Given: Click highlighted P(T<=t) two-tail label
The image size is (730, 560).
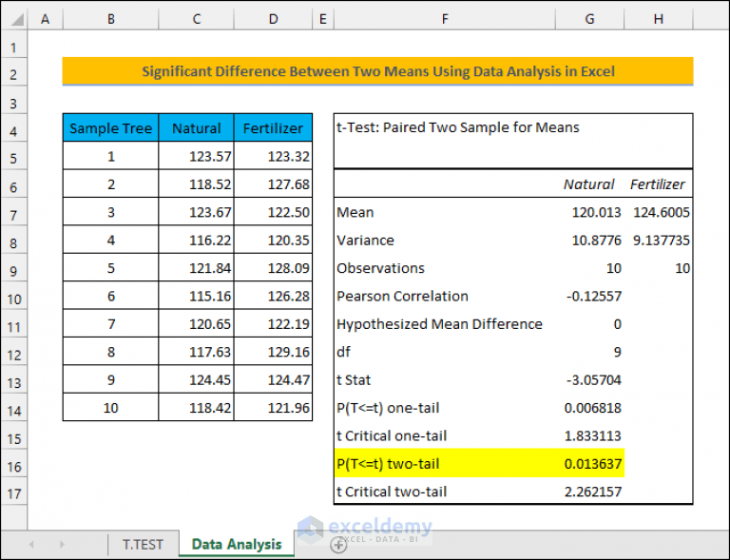Looking at the screenshot, I should coord(388,464).
